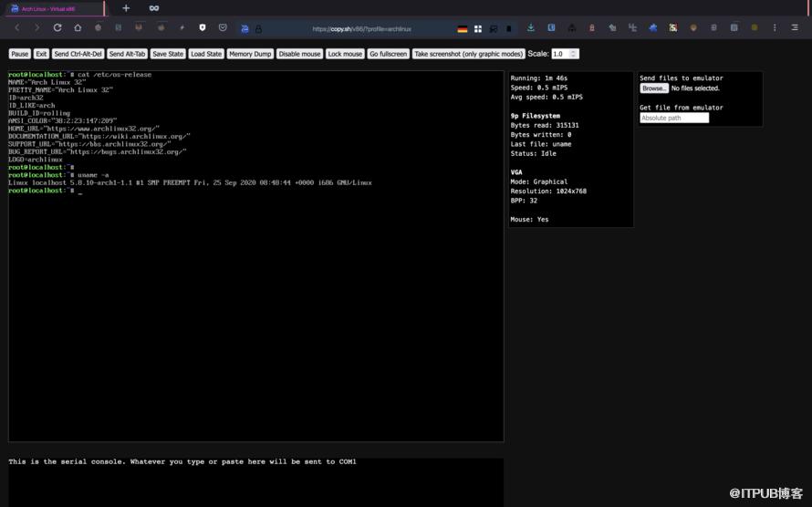
Task: Click the 'cat /etc/os-release' command line
Action: (x=79, y=75)
